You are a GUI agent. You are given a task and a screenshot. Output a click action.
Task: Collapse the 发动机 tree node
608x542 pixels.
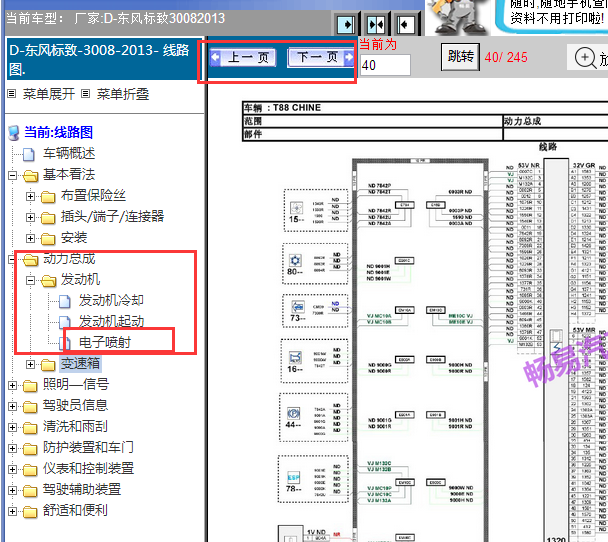30,280
